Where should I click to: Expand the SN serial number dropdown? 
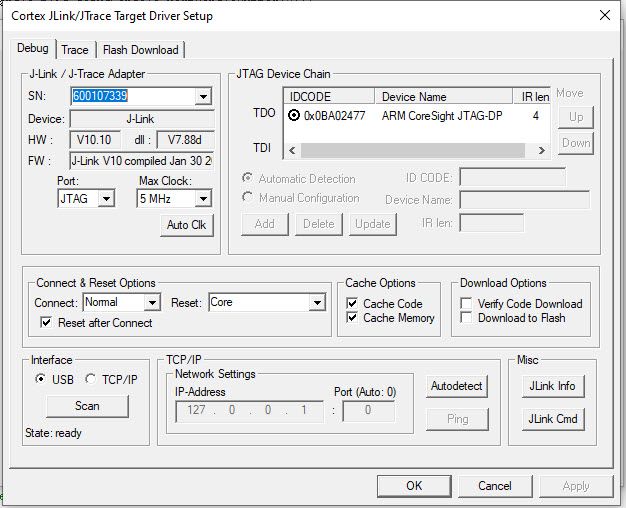point(203,96)
